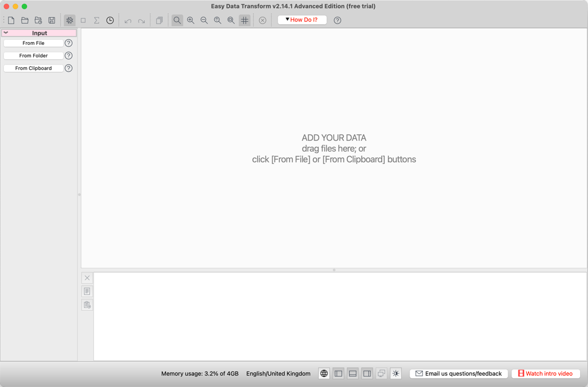588x387 pixels.
Task: Zoom in with the plus magnifier icon
Action: (191, 20)
